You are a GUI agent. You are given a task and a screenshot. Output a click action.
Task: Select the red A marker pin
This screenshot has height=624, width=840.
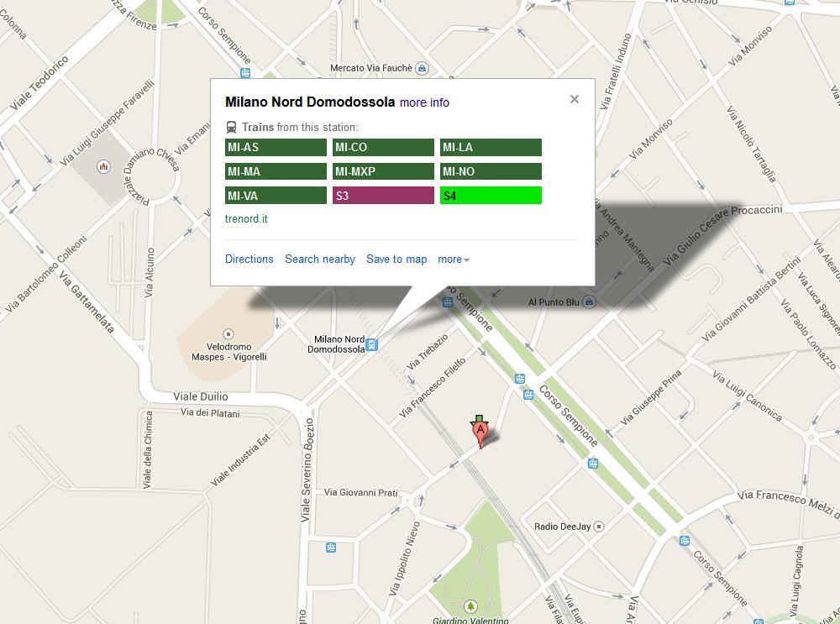click(480, 434)
